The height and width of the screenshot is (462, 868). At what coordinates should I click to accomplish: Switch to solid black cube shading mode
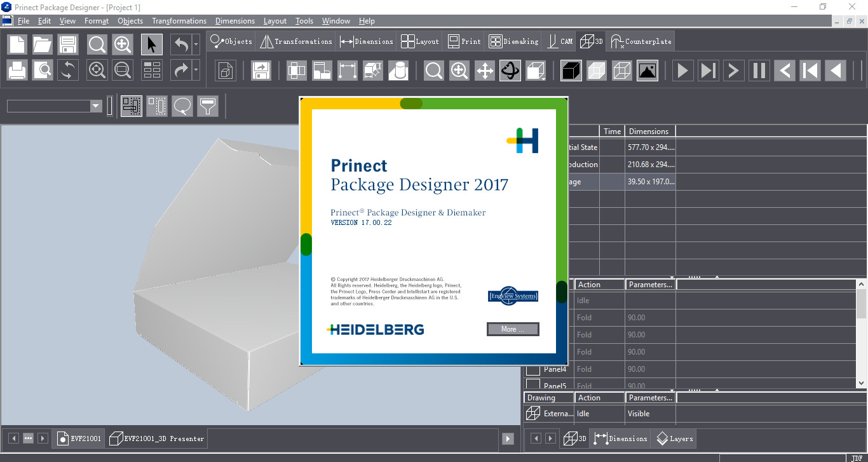coord(571,70)
